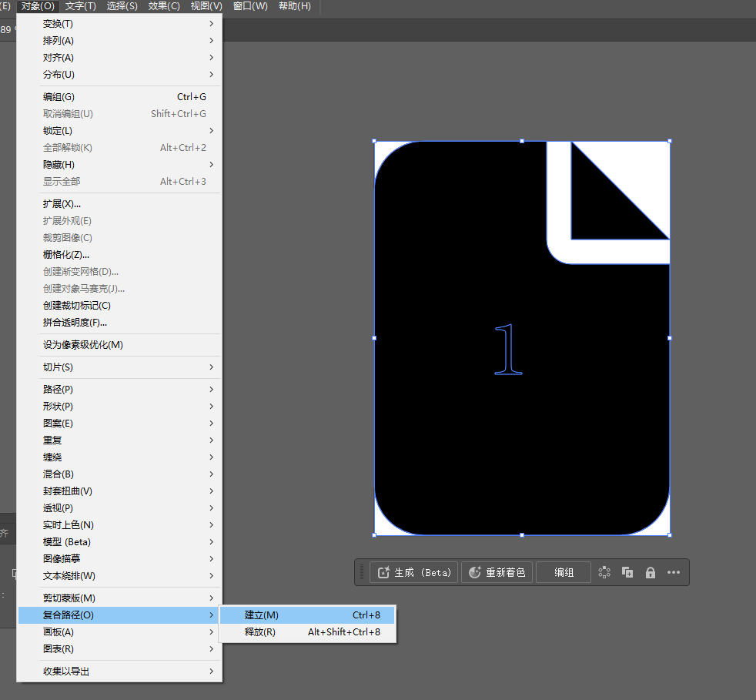Viewport: 756px width, 700px height.
Task: Open the 效果(C) menu in the menu bar
Action: (164, 6)
